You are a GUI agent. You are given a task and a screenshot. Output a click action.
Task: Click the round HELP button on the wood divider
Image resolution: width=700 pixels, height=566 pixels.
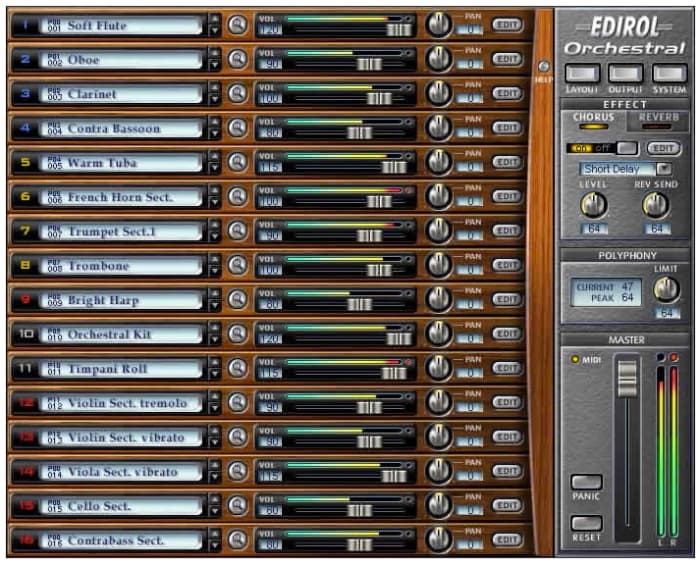click(543, 67)
